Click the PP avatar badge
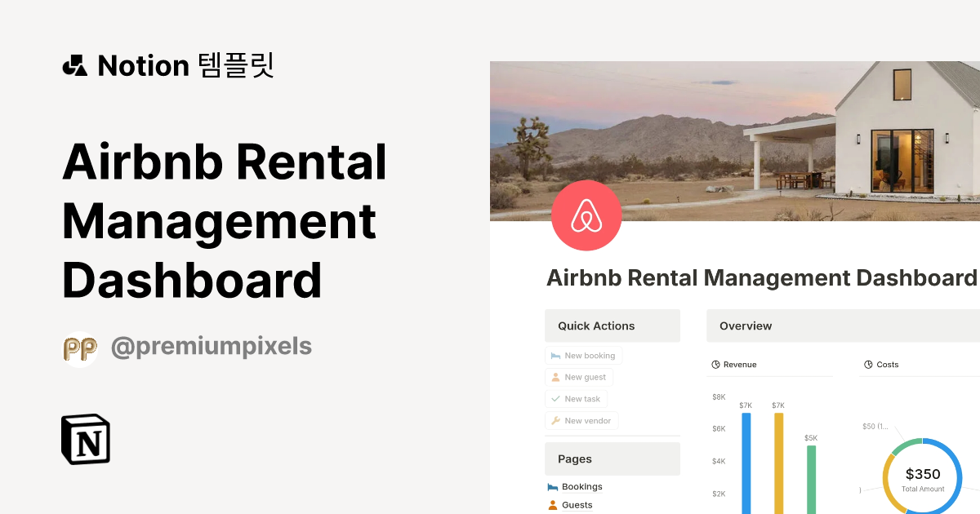The width and height of the screenshot is (980, 514). coord(80,348)
